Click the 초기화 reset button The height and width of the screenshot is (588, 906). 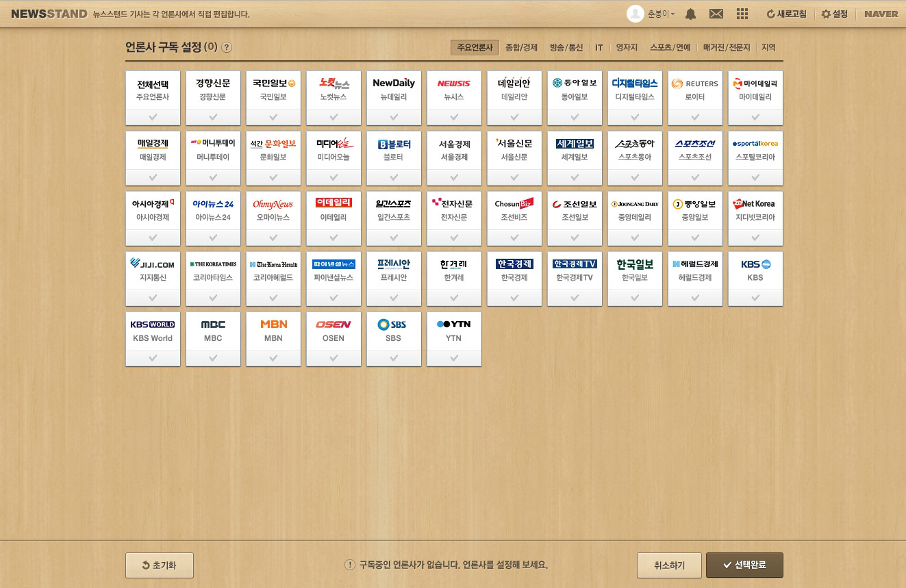tap(160, 565)
